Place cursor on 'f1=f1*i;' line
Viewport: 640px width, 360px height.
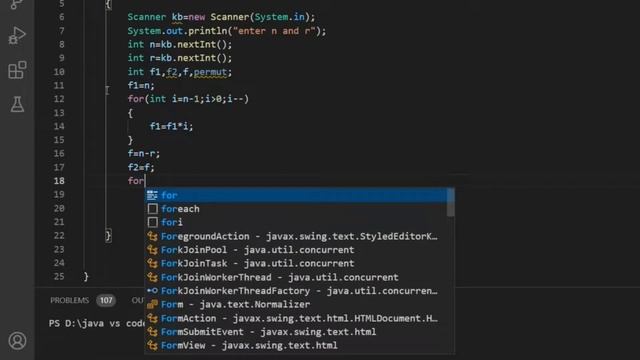point(171,126)
